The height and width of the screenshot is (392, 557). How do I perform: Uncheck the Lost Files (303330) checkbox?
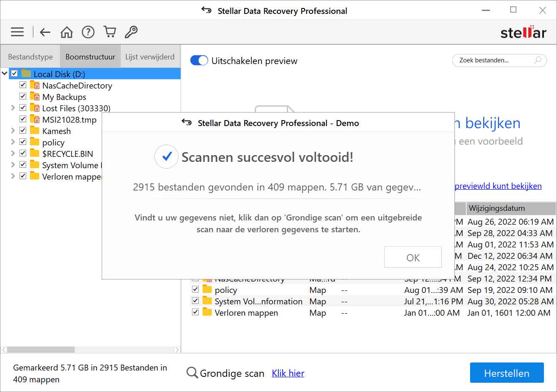pos(23,107)
